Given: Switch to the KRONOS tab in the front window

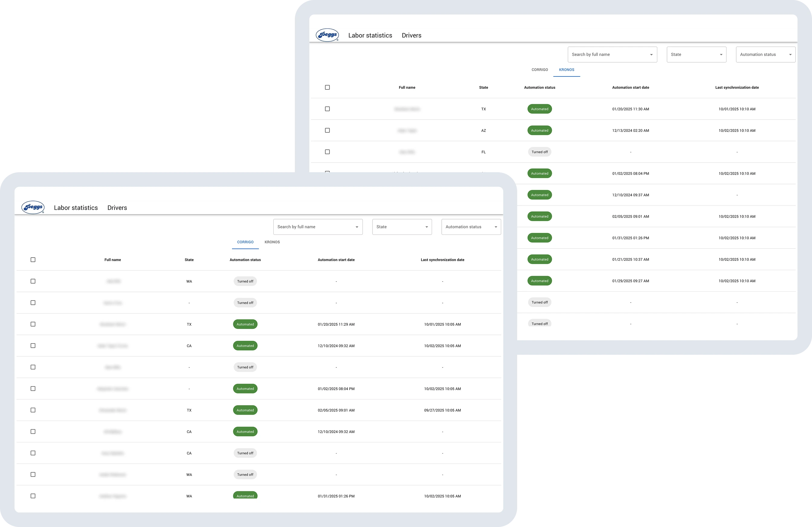Looking at the screenshot, I should [x=272, y=242].
